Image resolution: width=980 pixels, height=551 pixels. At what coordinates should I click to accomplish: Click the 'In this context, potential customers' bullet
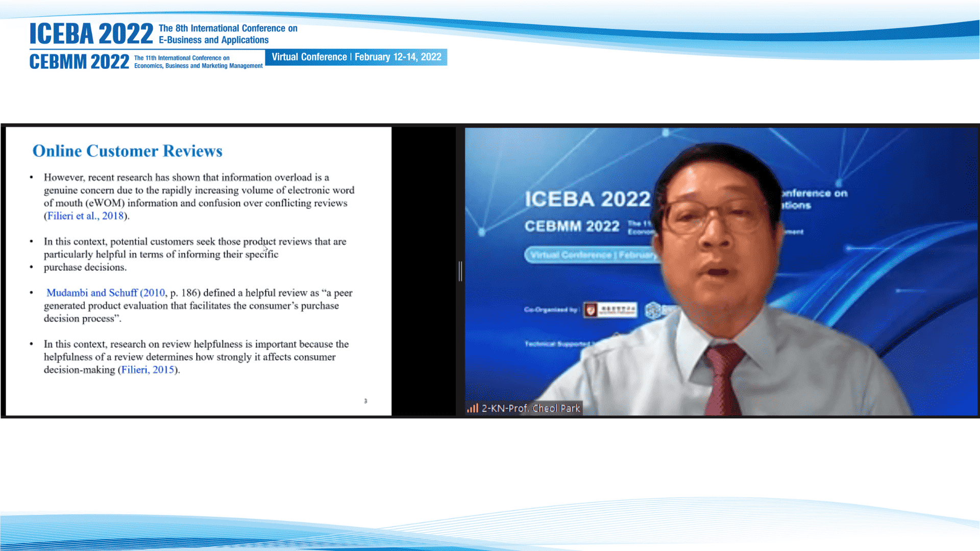[195, 248]
